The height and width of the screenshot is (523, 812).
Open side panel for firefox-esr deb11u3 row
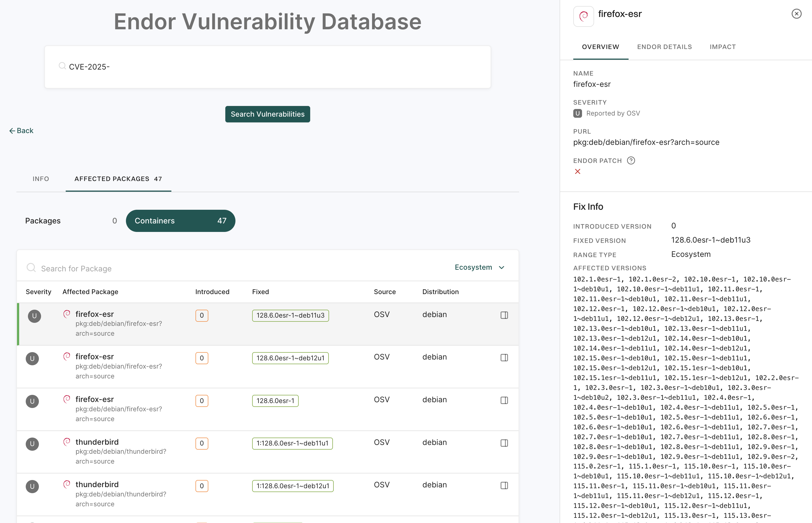coord(504,315)
